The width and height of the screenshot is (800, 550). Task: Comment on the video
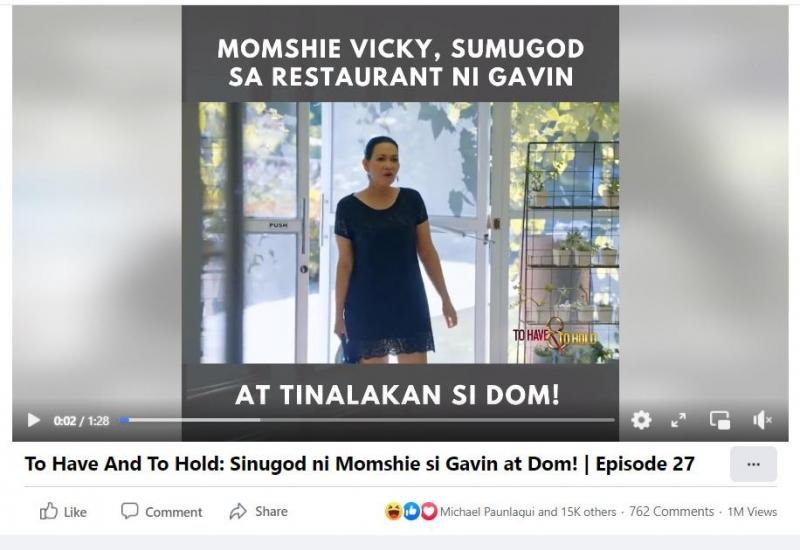[161, 511]
